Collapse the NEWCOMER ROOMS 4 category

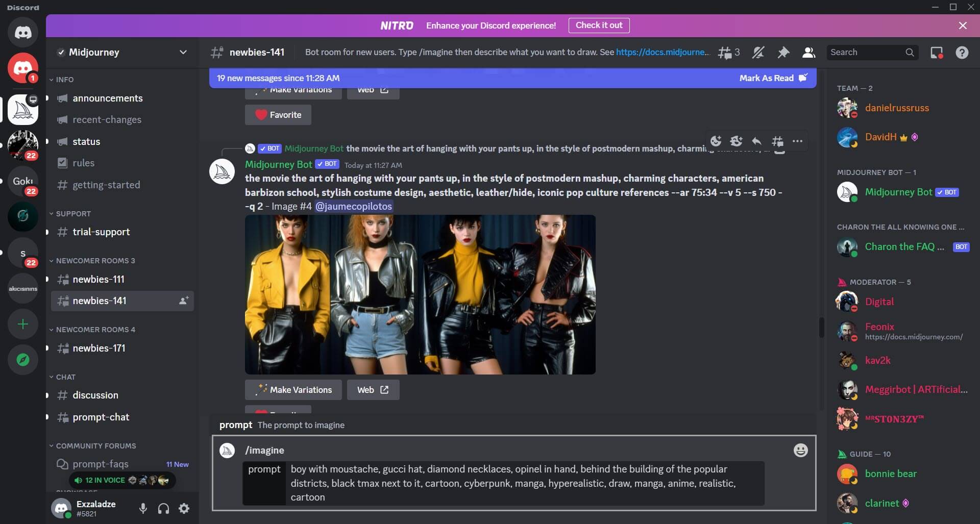[x=92, y=330]
